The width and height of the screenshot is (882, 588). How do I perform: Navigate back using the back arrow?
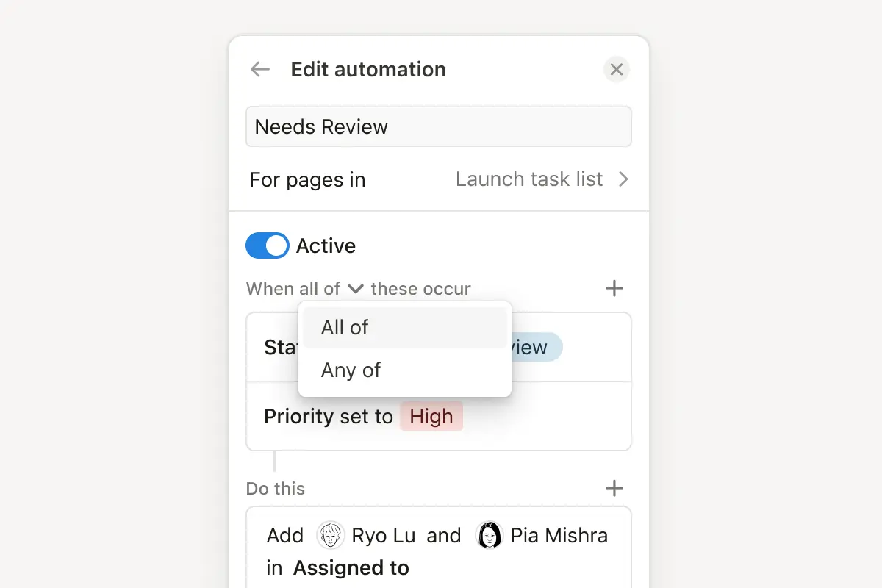click(259, 68)
